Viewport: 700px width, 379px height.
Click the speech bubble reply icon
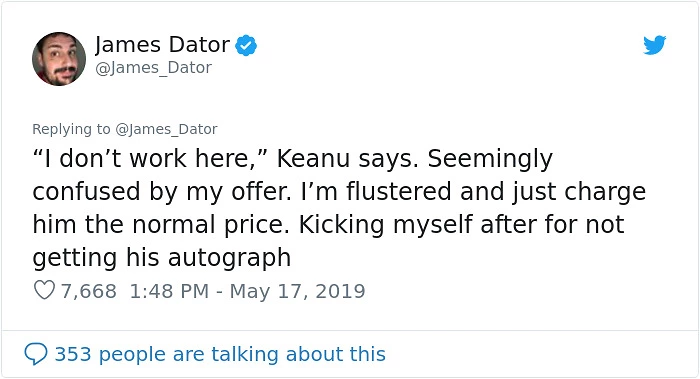pyautogui.click(x=36, y=354)
